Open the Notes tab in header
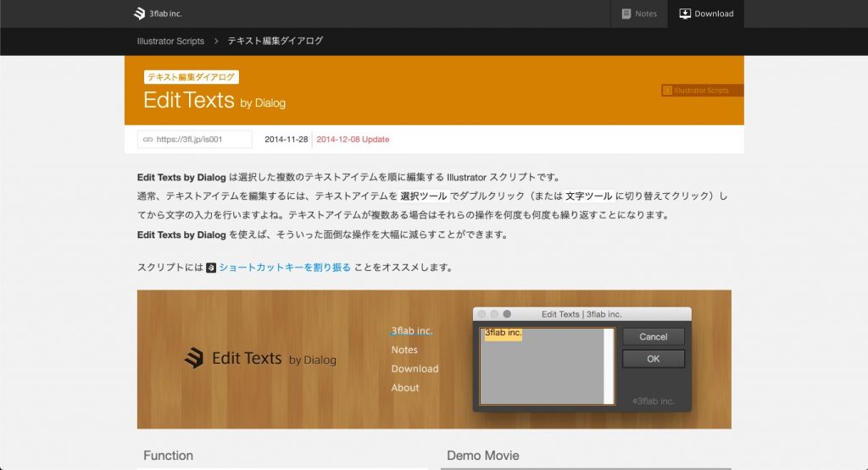Screen dimensions: 868x470 tap(639, 14)
